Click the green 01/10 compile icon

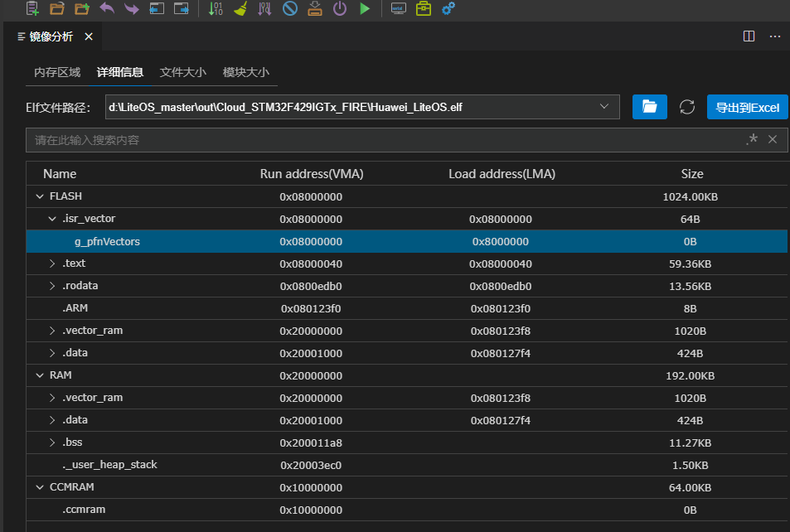pyautogui.click(x=216, y=9)
